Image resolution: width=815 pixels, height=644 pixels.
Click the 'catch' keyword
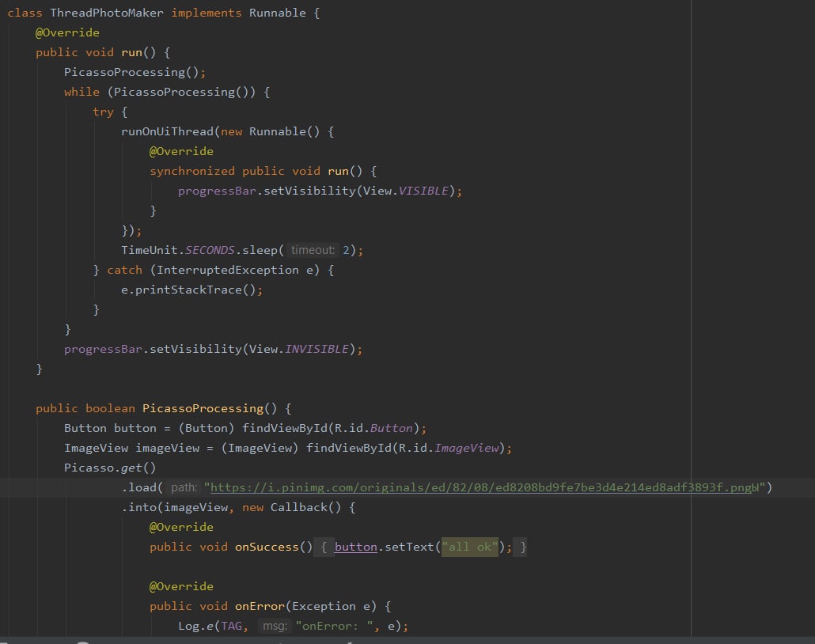tap(124, 270)
